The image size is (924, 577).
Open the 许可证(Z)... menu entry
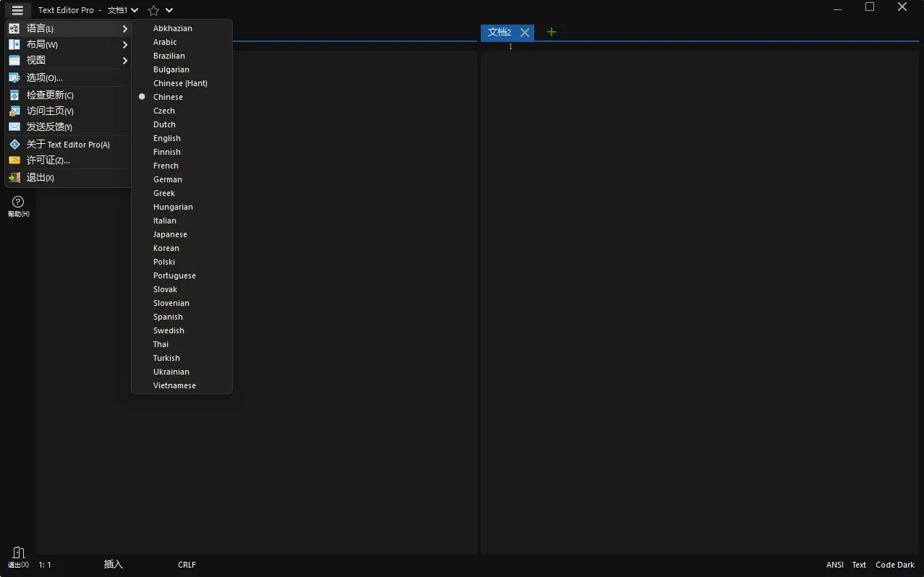coord(69,160)
